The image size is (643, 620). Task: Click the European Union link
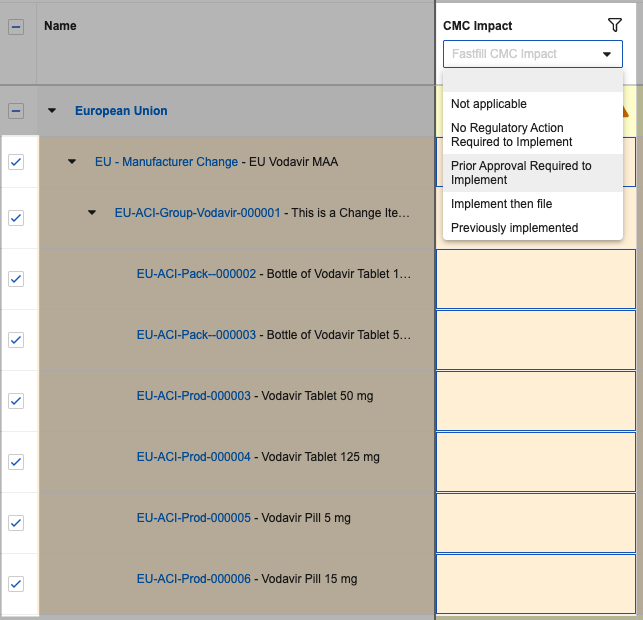[121, 111]
